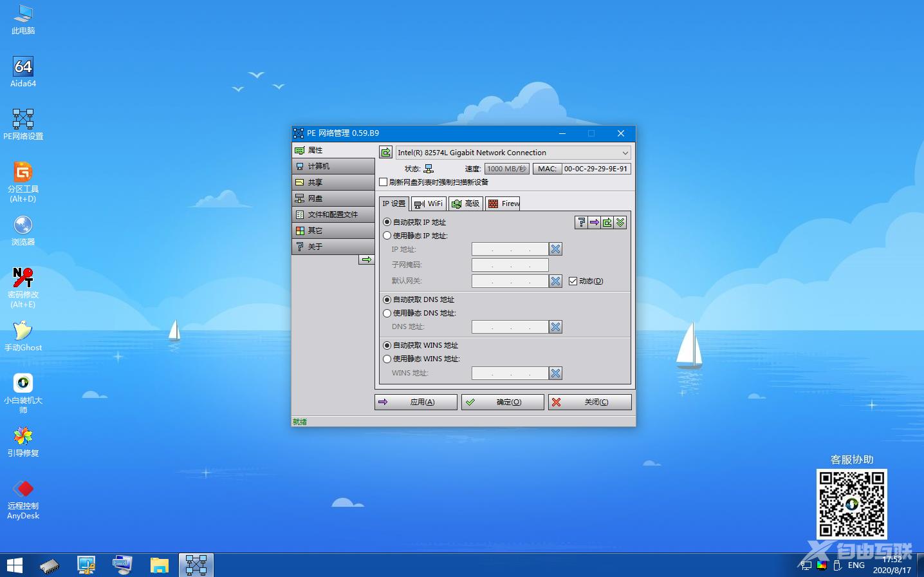Click the WINS 地址 input field
Screen dimensions: 924x577
coord(510,373)
